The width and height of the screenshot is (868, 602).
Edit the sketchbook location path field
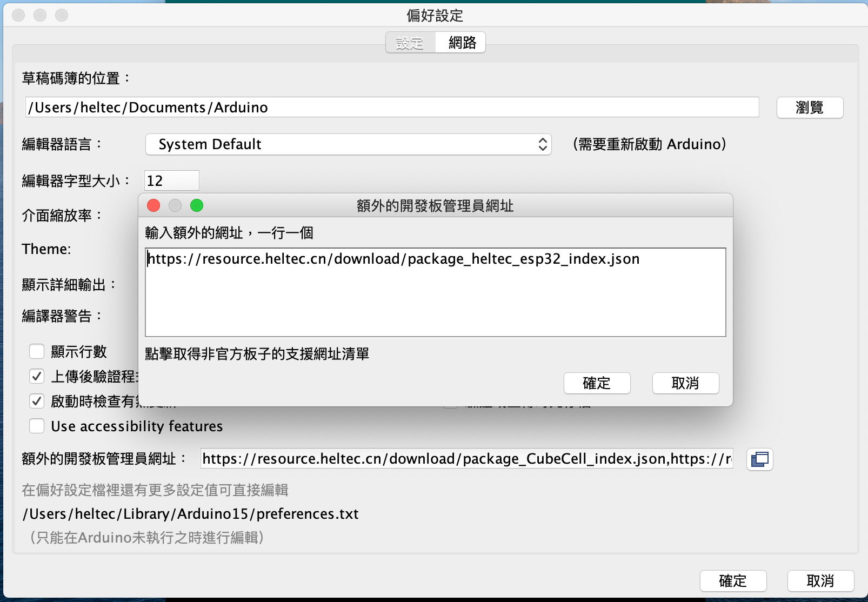[392, 107]
